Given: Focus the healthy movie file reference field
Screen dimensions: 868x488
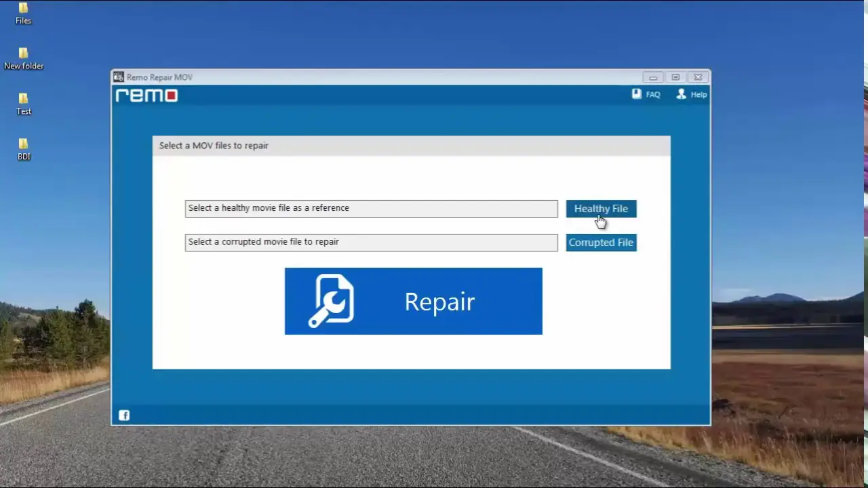Looking at the screenshot, I should [372, 209].
